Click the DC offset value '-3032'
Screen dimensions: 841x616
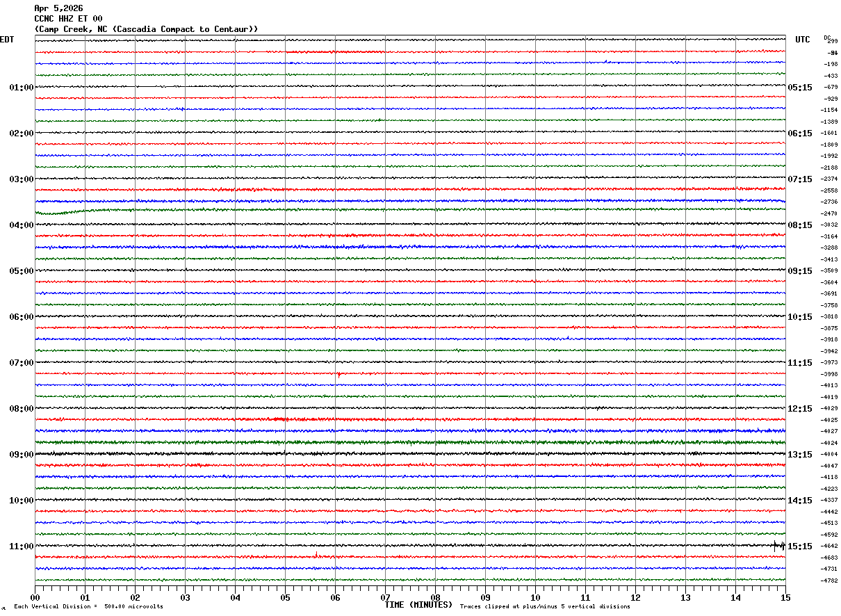830,225
